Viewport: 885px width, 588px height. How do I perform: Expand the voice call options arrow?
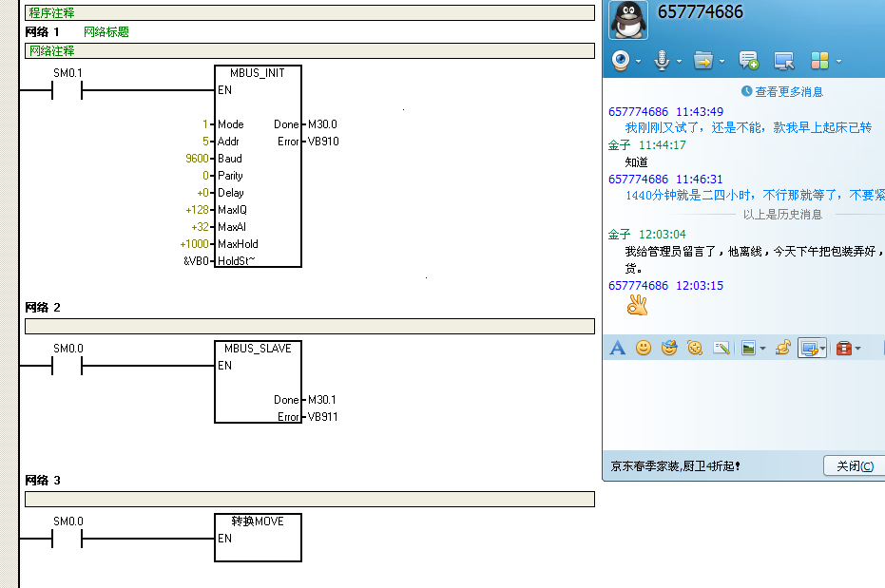click(679, 62)
